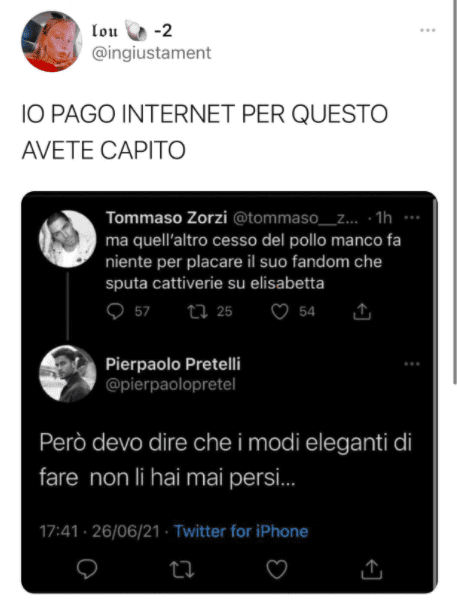Reply to Pierpaolo Pretelli's tweet
Screen dimensions: 457x609
tap(87, 569)
